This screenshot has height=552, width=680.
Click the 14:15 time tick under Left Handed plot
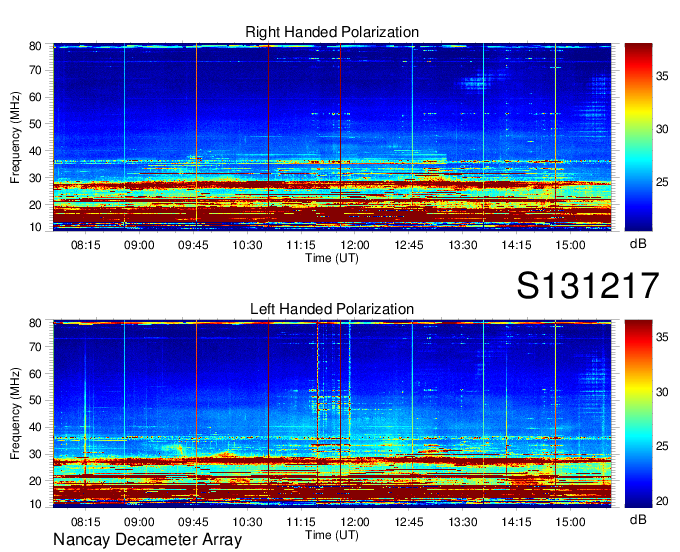517,522
